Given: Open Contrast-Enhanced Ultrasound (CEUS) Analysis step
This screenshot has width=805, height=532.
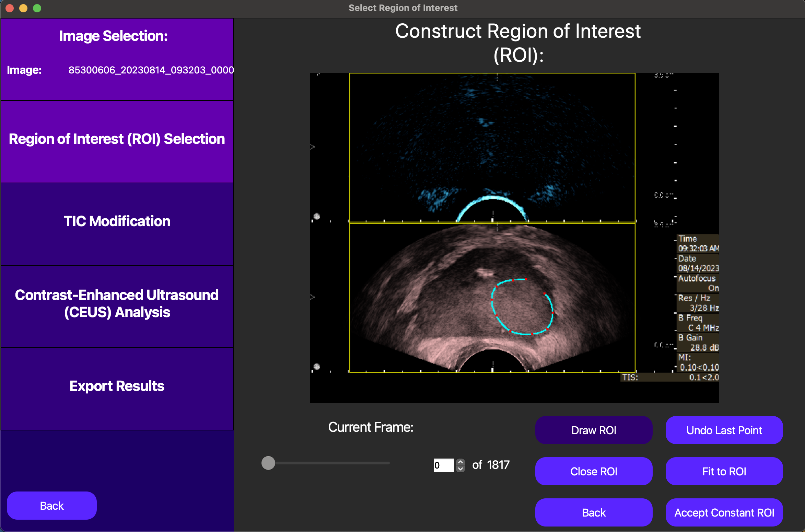Looking at the screenshot, I should [x=117, y=307].
